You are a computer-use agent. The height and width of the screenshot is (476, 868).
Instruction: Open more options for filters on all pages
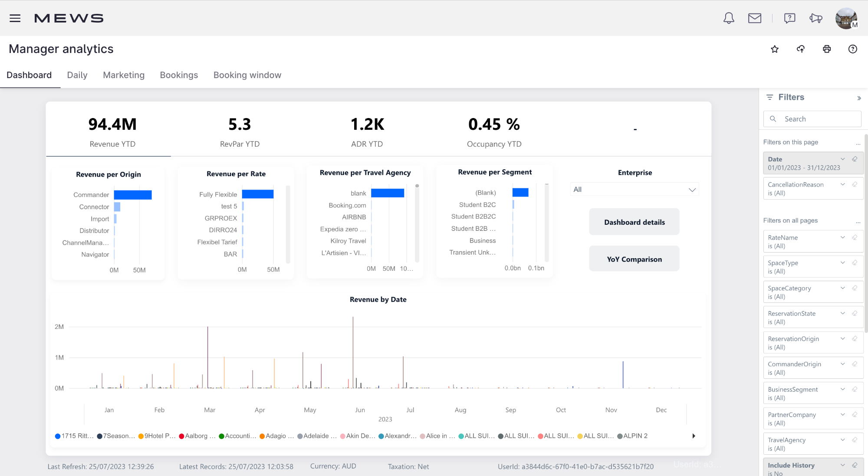pos(858,222)
